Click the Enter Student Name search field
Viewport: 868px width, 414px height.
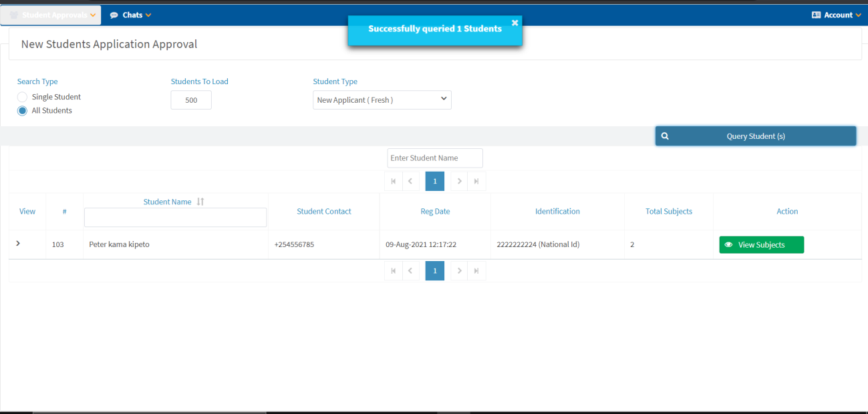click(435, 158)
